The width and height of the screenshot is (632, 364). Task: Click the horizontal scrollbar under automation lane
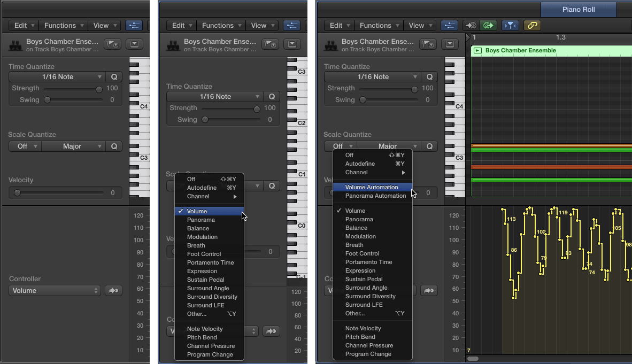[473, 359]
